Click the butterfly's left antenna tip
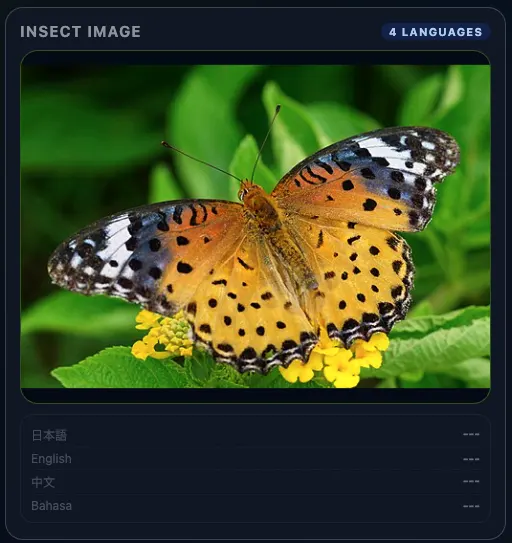This screenshot has height=543, width=512. click(165, 143)
